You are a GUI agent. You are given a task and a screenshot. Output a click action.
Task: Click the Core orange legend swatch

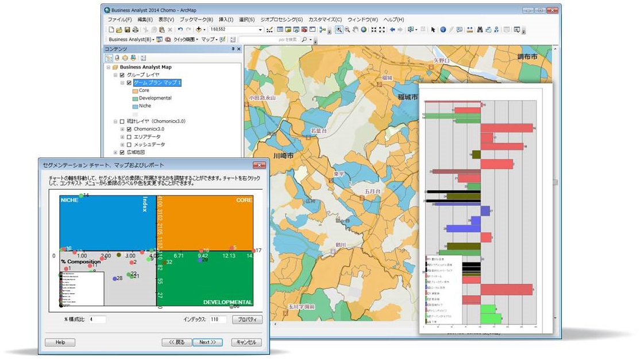[x=135, y=91]
